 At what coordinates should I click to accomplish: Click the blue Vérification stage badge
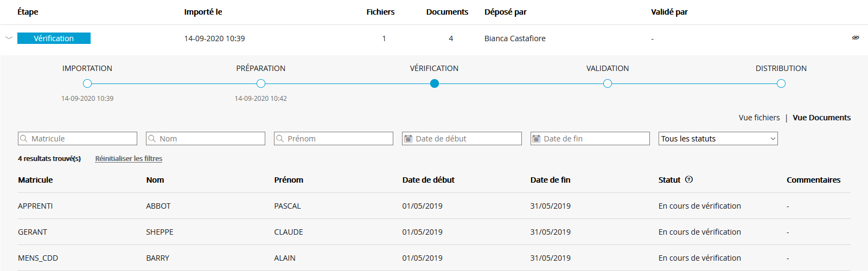pos(54,38)
